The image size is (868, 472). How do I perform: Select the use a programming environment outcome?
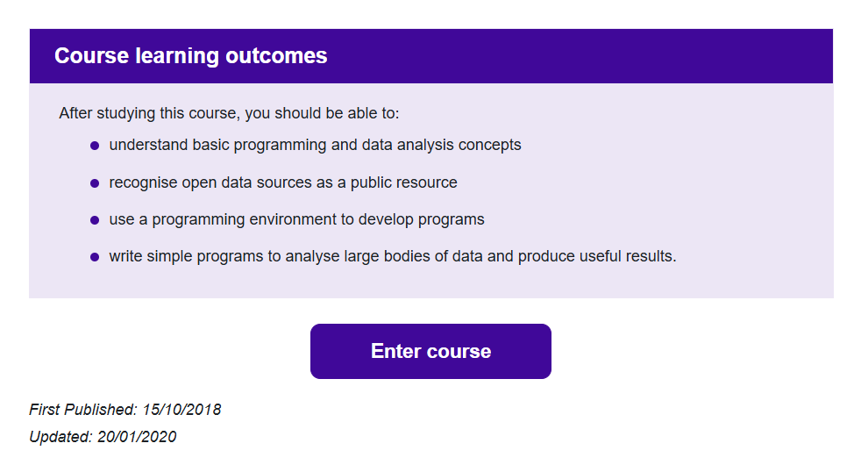tap(296, 220)
